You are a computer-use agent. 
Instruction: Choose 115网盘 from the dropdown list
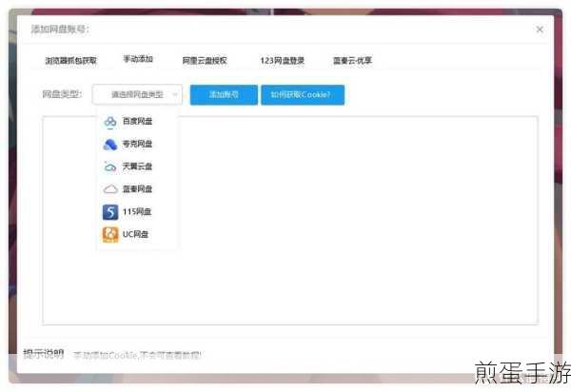click(x=137, y=212)
